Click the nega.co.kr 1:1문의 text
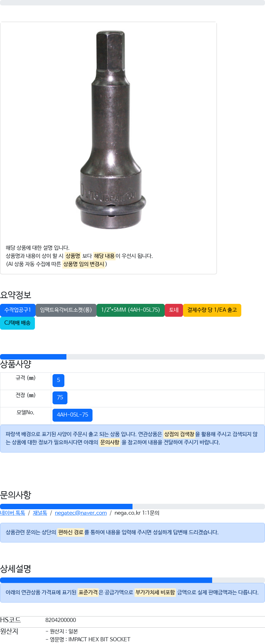The image size is (265, 644). tap(137, 513)
